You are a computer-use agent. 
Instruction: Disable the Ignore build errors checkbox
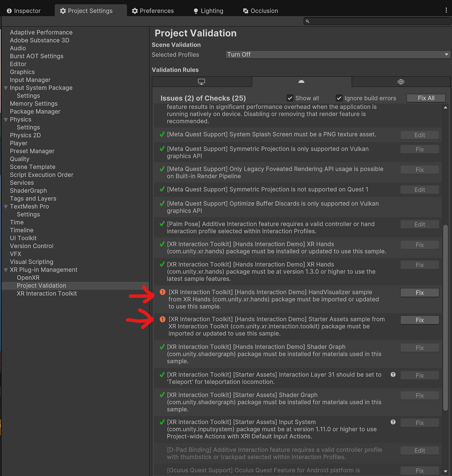(x=339, y=98)
